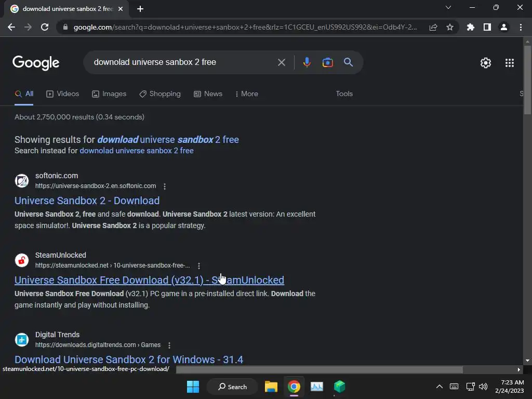532x399 pixels.
Task: Open the monitor graph app on taskbar
Action: click(x=317, y=387)
